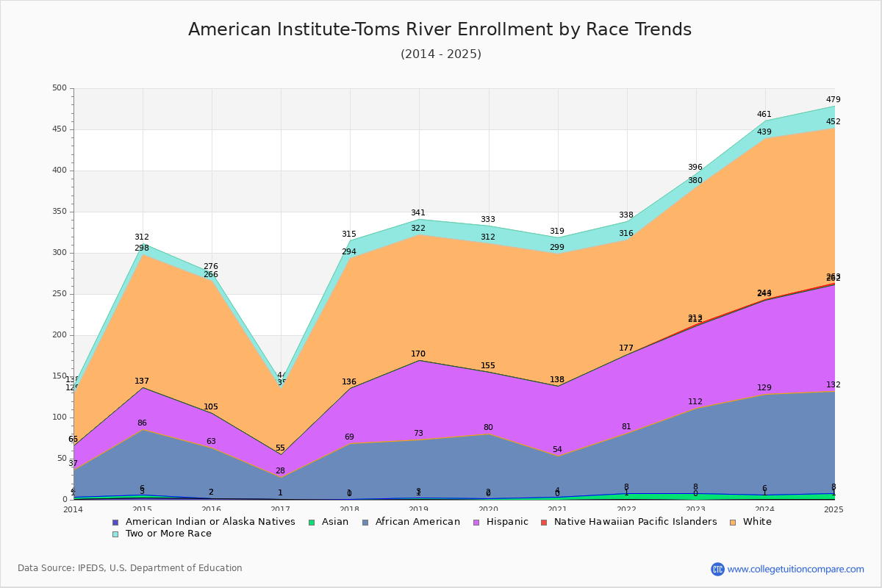This screenshot has height=588, width=882.
Task: Click the 112 data label for 2023
Action: (695, 402)
